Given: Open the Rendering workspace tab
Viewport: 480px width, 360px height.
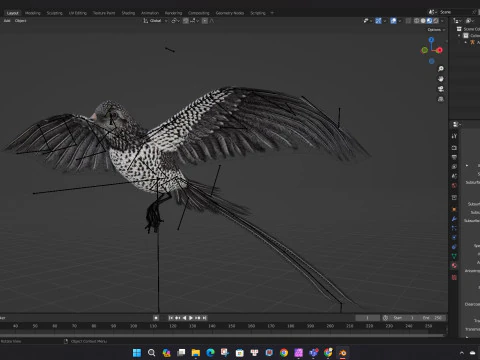Looking at the screenshot, I should click(173, 13).
